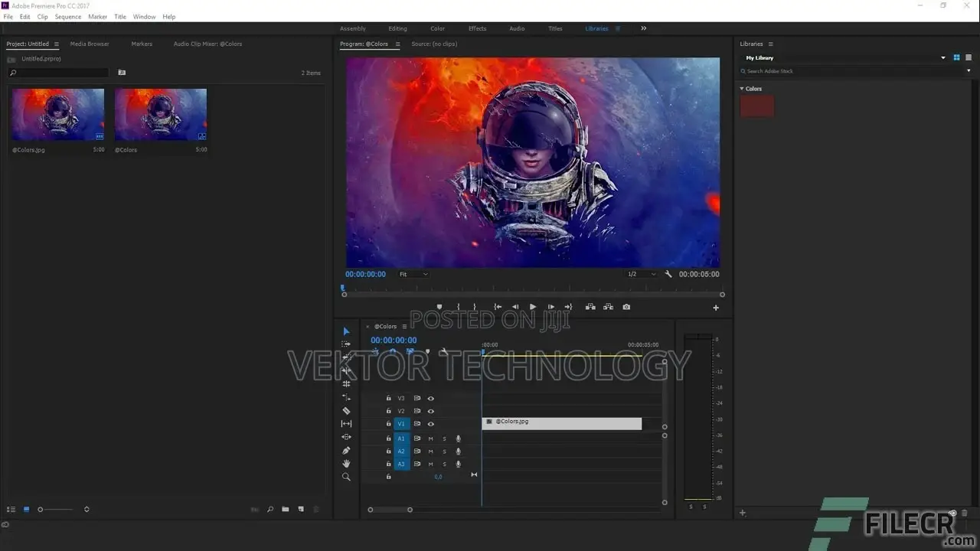Screen dimensions: 980x551
Task: Select the Slide tool in toolbar
Action: pyautogui.click(x=346, y=437)
